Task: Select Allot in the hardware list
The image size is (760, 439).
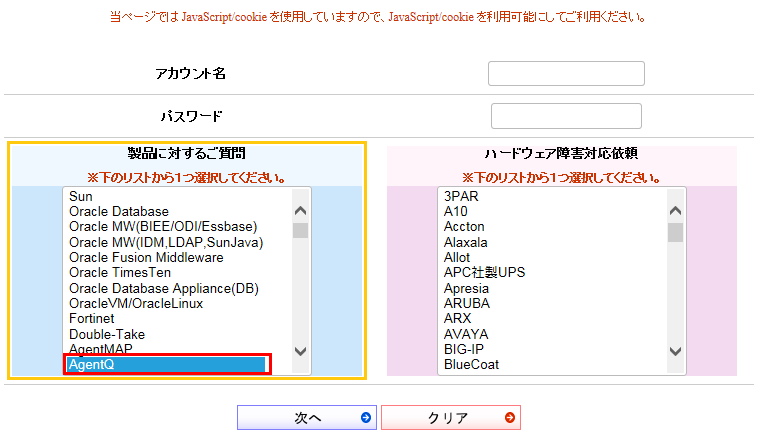Action: [457, 257]
